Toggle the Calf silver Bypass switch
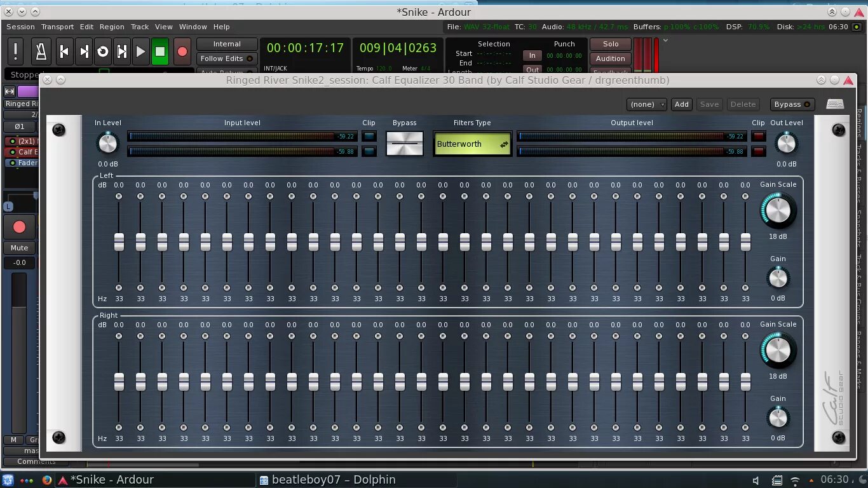This screenshot has height=488, width=868. (x=405, y=144)
